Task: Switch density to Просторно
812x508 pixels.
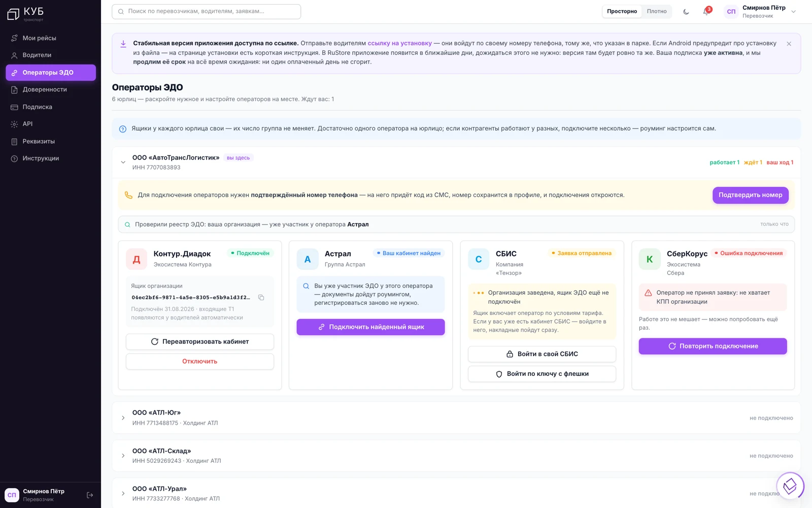Action: pyautogui.click(x=622, y=12)
